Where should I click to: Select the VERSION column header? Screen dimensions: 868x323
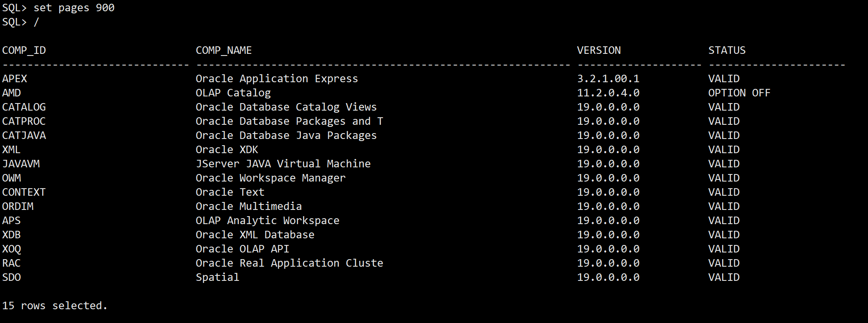(x=599, y=50)
